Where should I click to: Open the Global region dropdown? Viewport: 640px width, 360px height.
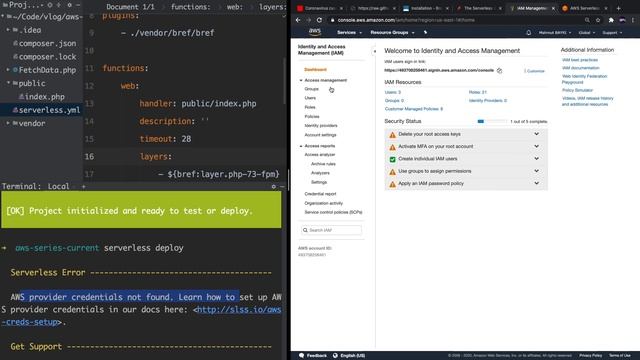click(x=587, y=32)
